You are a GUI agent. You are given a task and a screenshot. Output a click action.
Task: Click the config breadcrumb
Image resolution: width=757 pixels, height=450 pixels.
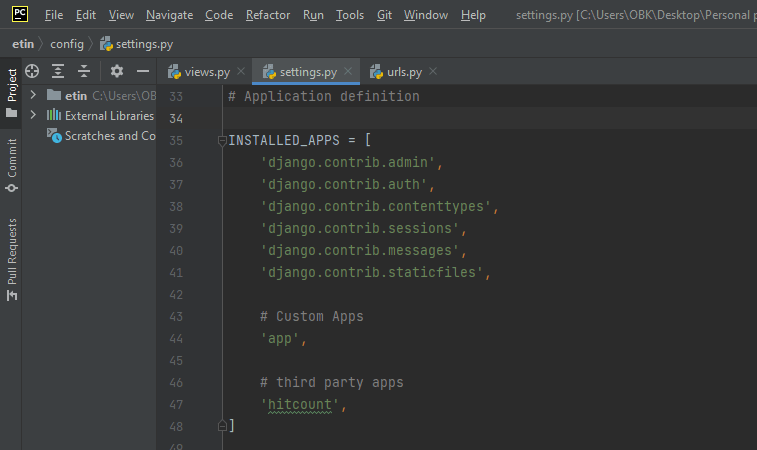click(67, 44)
